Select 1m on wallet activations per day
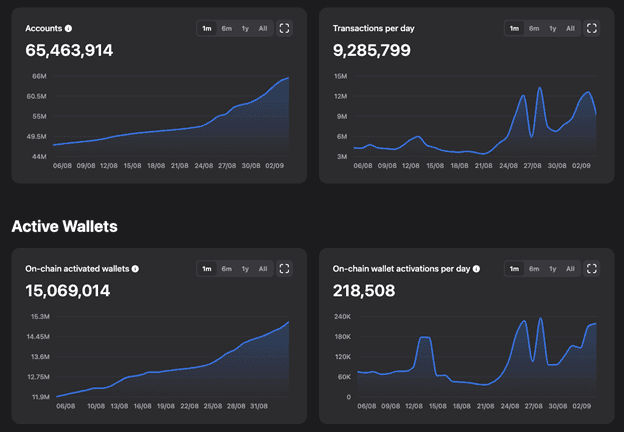Image resolution: width=624 pixels, height=432 pixels. point(514,268)
